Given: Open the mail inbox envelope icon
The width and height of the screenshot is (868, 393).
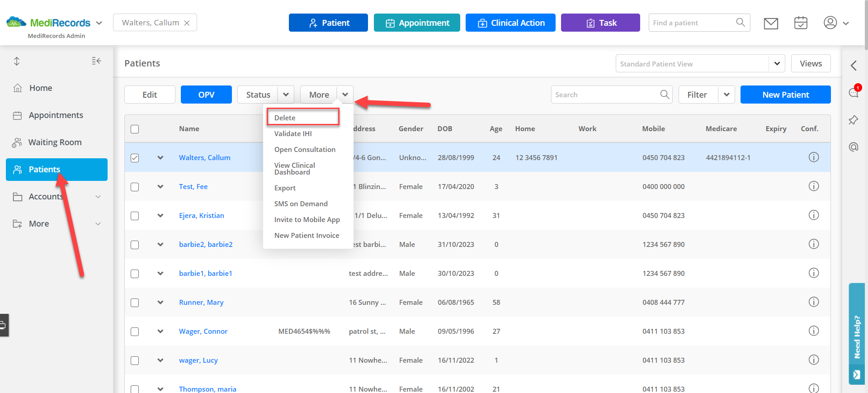Looking at the screenshot, I should (771, 23).
